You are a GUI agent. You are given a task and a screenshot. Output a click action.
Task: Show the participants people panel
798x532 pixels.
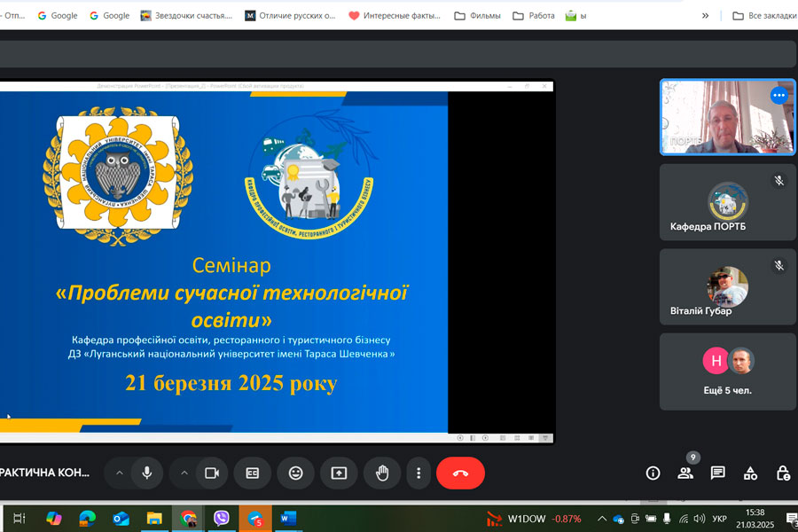(685, 473)
